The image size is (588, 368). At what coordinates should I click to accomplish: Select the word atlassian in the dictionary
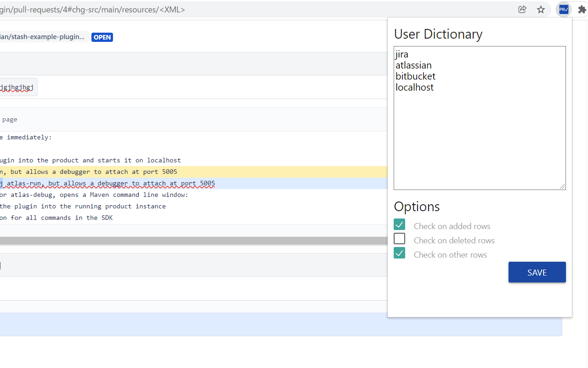click(x=413, y=65)
